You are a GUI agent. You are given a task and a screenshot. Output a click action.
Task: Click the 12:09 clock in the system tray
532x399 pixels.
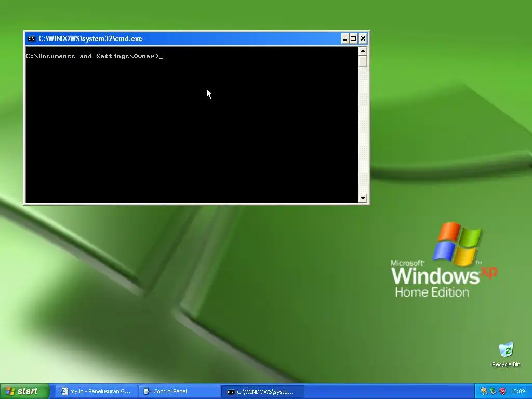[517, 392]
